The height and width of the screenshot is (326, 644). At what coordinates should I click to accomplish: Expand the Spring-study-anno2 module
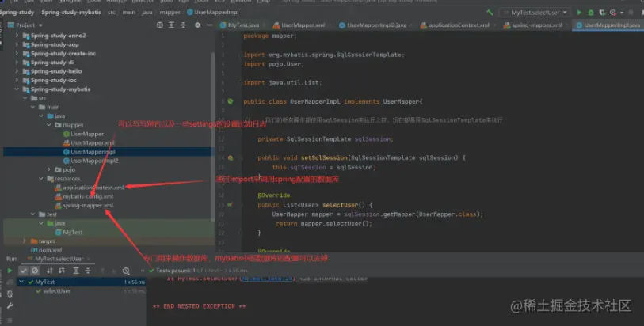click(x=17, y=36)
